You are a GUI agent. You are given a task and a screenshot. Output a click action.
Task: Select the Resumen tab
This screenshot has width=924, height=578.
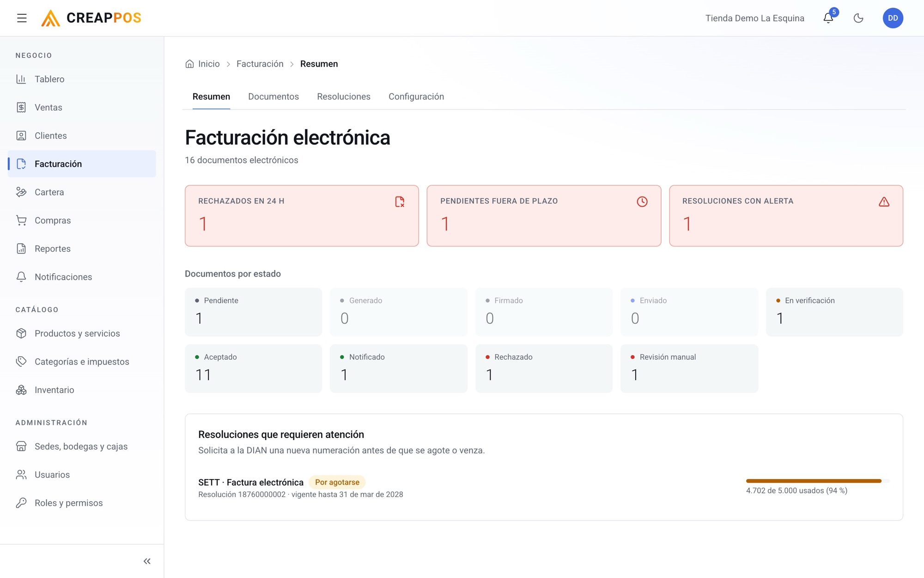pos(211,97)
